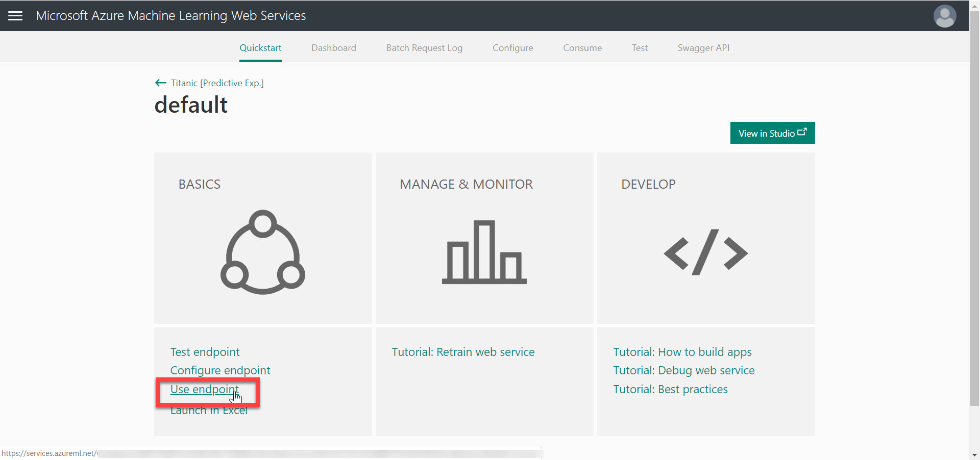This screenshot has height=460, width=980.
Task: Open the user account avatar
Action: 945,16
